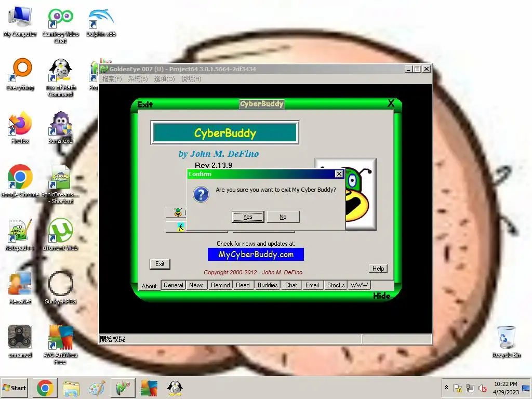Click the clock showing 10:22 PM
This screenshot has height=399, width=532.
pyautogui.click(x=506, y=388)
